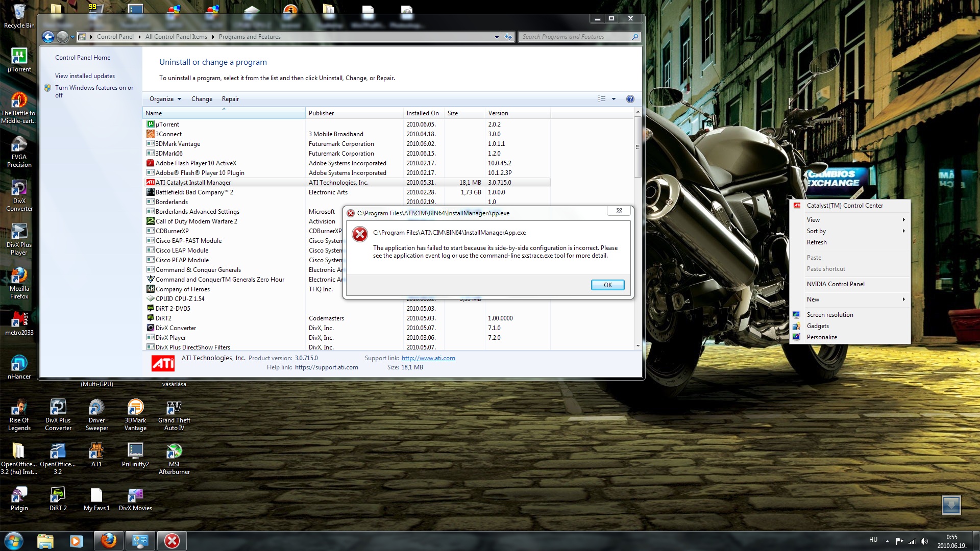
Task: Open the Recycle Bin desktop icon
Action: click(x=19, y=16)
